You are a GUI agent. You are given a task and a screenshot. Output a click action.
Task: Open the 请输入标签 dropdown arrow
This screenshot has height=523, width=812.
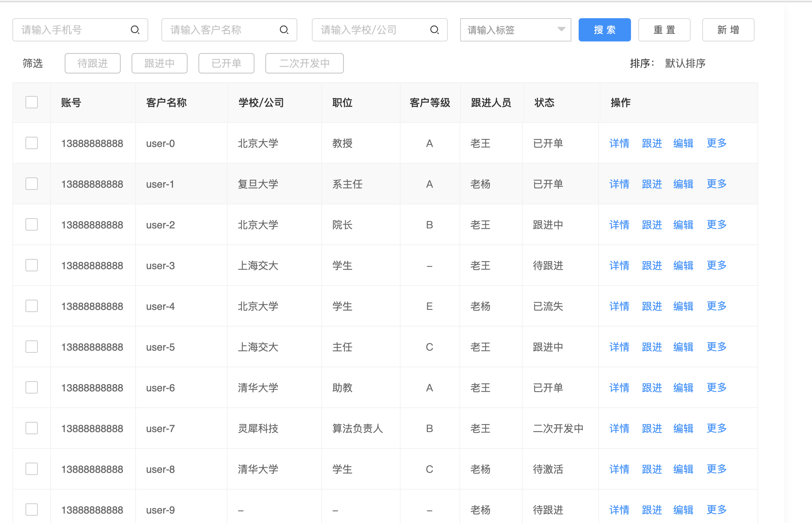click(561, 29)
